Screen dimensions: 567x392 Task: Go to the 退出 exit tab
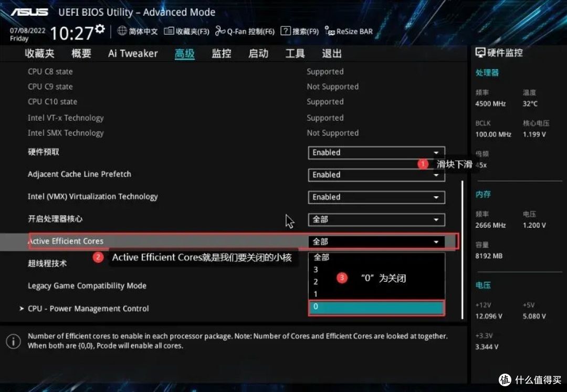point(332,54)
